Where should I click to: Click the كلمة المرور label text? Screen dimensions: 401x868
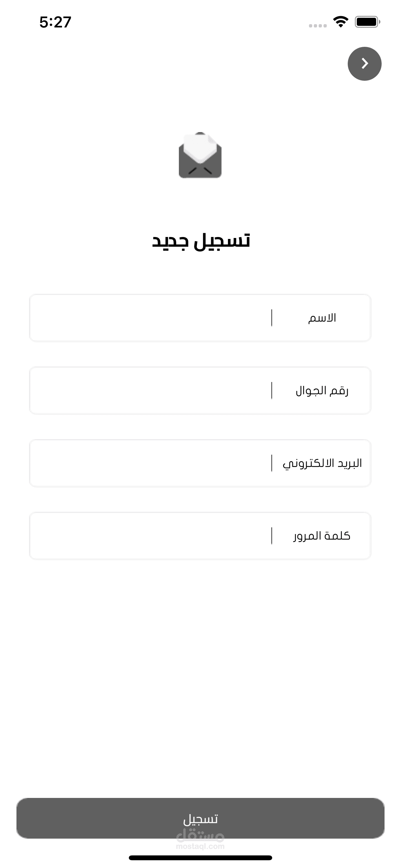click(322, 536)
